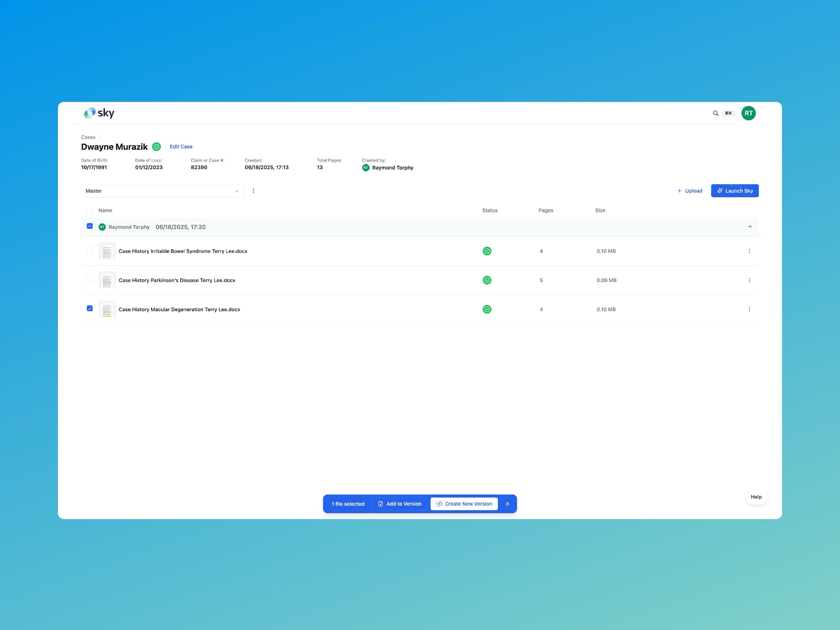Select the Parkinson's Disease file checkbox
The image size is (840, 630).
pos(90,279)
